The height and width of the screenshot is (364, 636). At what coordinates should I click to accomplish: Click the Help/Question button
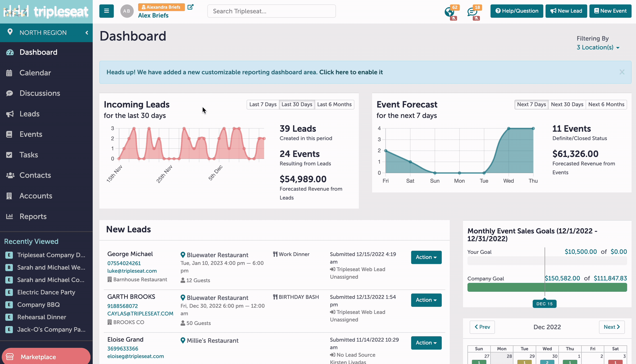point(517,11)
